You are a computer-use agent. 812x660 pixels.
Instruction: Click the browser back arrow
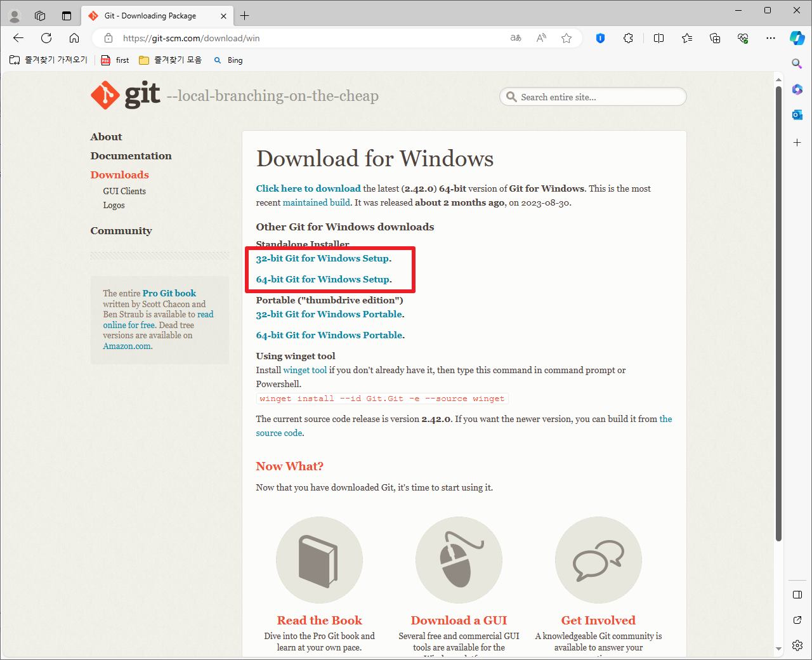[x=18, y=38]
